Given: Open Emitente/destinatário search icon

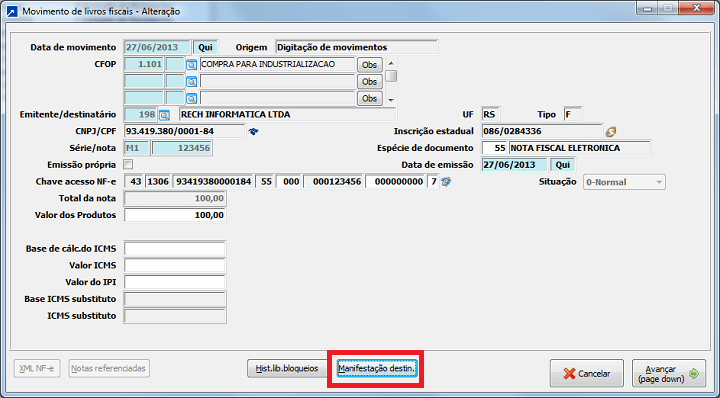Looking at the screenshot, I should [164, 115].
